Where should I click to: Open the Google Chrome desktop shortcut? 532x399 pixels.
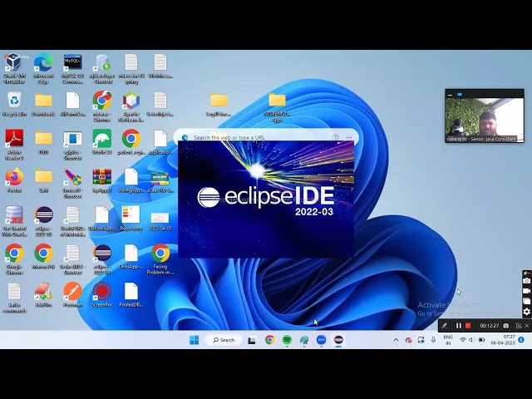tap(14, 259)
